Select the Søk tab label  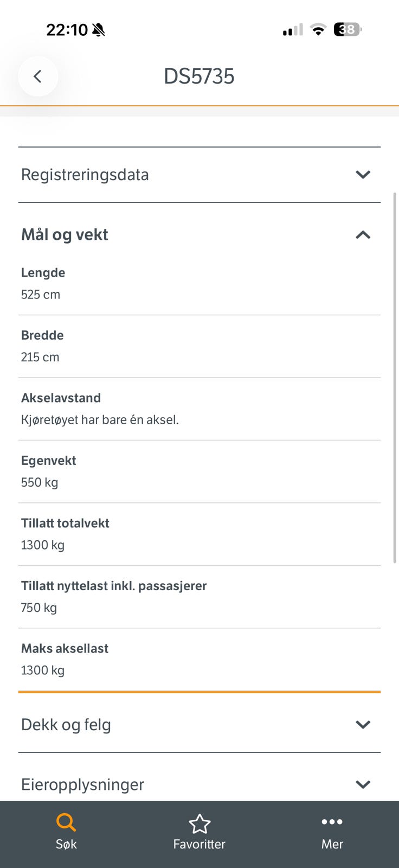66,844
